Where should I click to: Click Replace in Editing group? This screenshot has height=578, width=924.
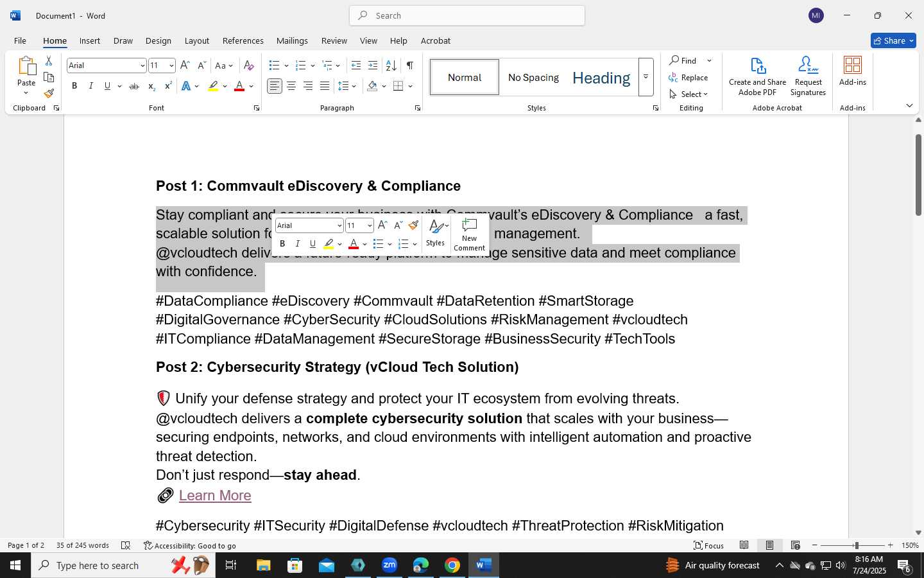coord(689,77)
